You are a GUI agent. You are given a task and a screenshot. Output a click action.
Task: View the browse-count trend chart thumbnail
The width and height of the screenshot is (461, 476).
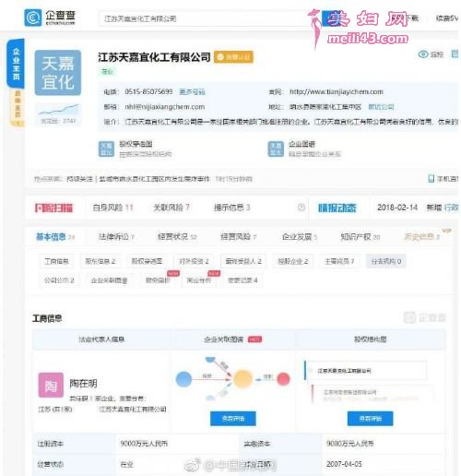[x=58, y=113]
